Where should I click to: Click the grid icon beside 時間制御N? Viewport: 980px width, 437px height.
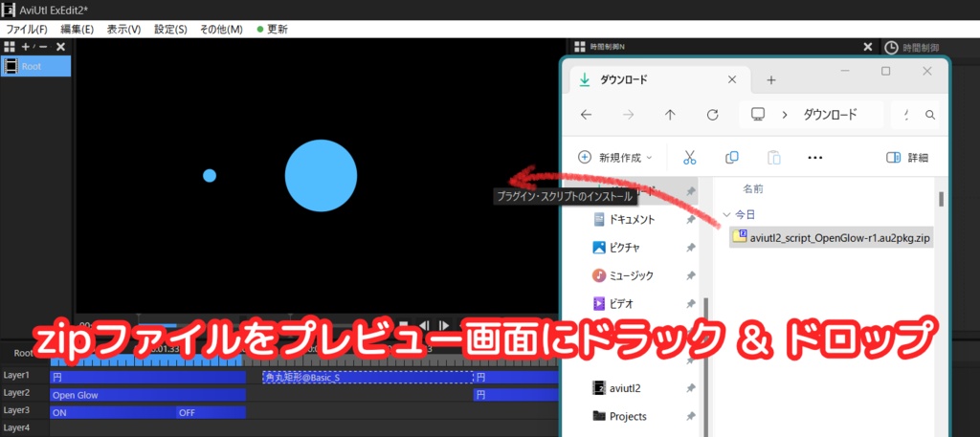[x=579, y=47]
